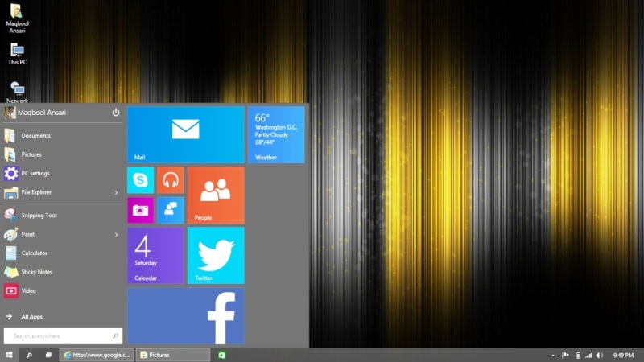Click the volume speaker tray icon
This screenshot has height=362, width=644.
pos(599,355)
